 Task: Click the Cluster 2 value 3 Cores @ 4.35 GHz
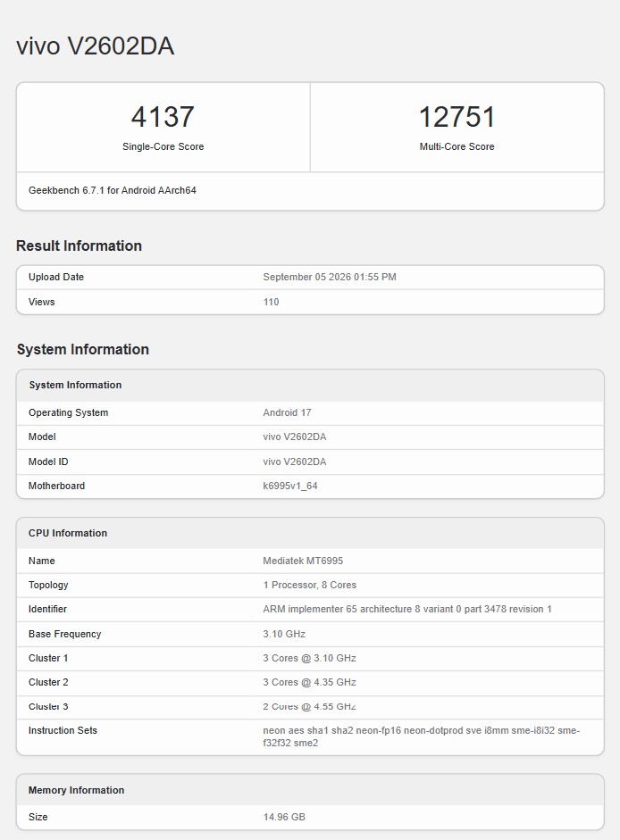(309, 682)
